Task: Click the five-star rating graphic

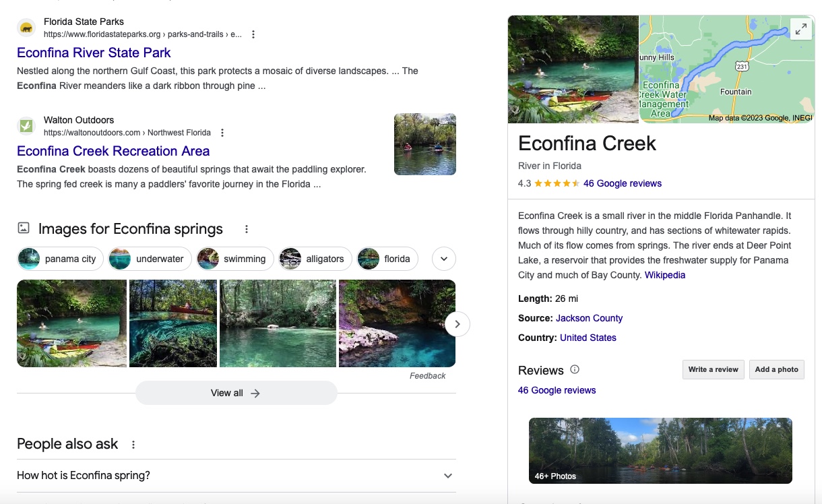Action: coord(557,183)
